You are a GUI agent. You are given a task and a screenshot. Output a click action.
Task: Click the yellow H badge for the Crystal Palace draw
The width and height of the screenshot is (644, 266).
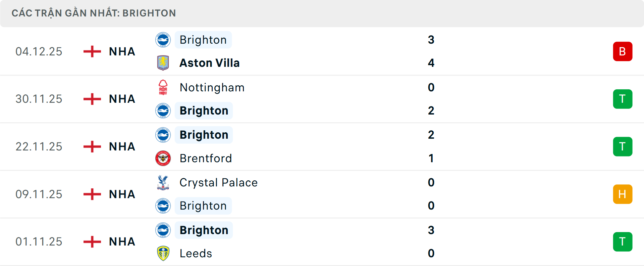(623, 194)
